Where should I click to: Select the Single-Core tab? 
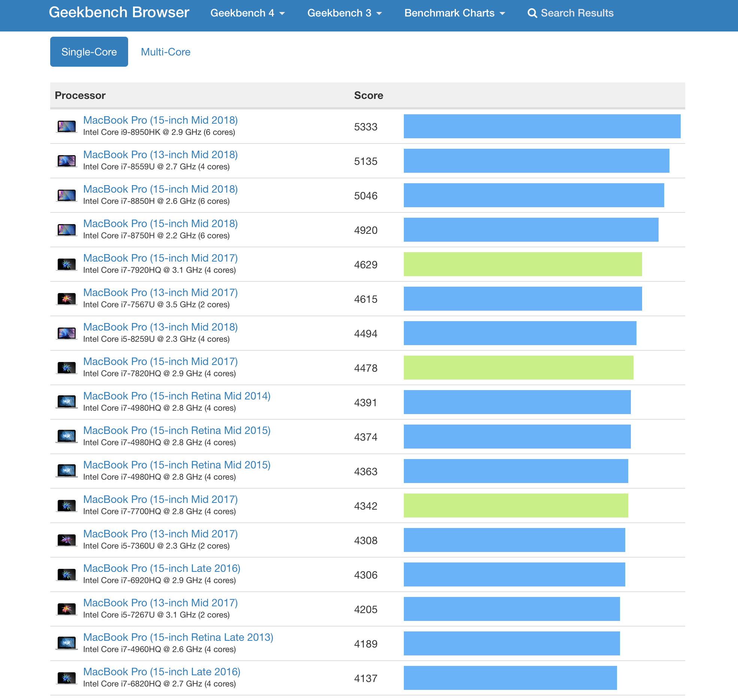(x=89, y=52)
